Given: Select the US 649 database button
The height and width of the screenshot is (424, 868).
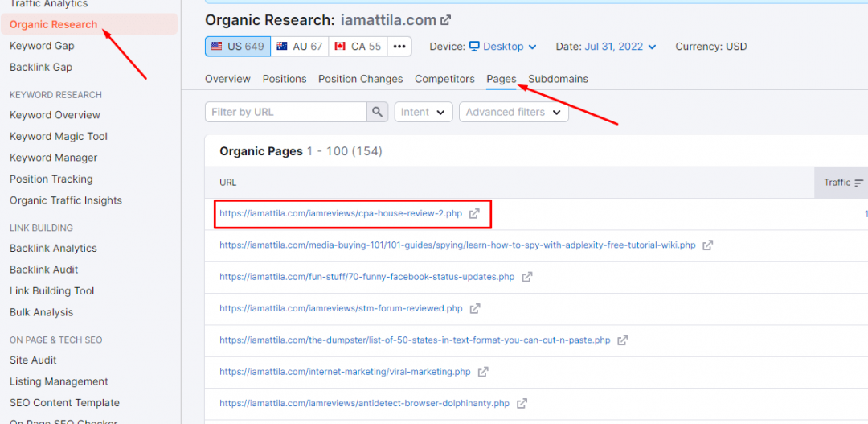Looking at the screenshot, I should [x=238, y=47].
